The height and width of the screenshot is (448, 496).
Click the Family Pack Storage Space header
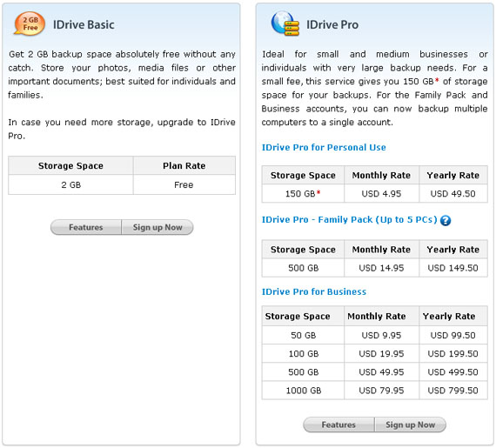point(303,250)
